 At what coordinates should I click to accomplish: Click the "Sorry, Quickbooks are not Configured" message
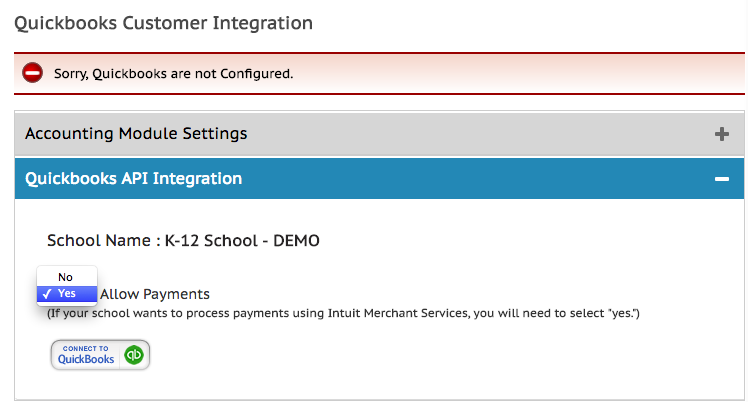coord(174,74)
